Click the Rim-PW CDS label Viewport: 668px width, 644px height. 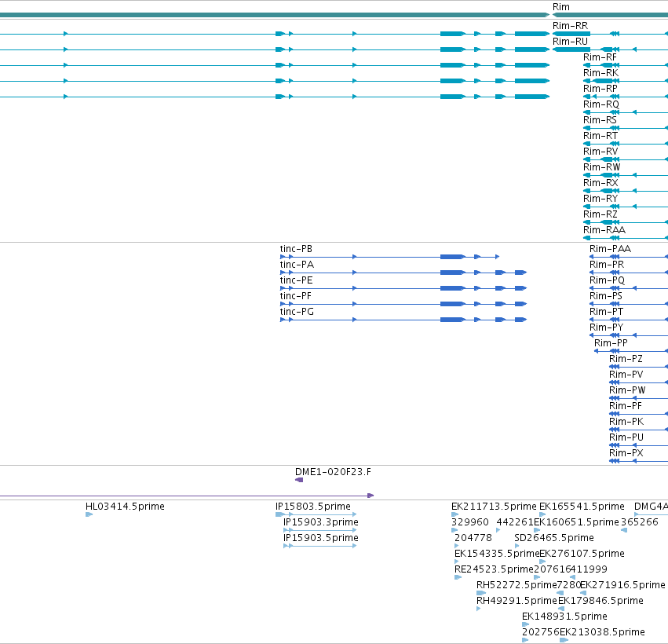(x=627, y=390)
